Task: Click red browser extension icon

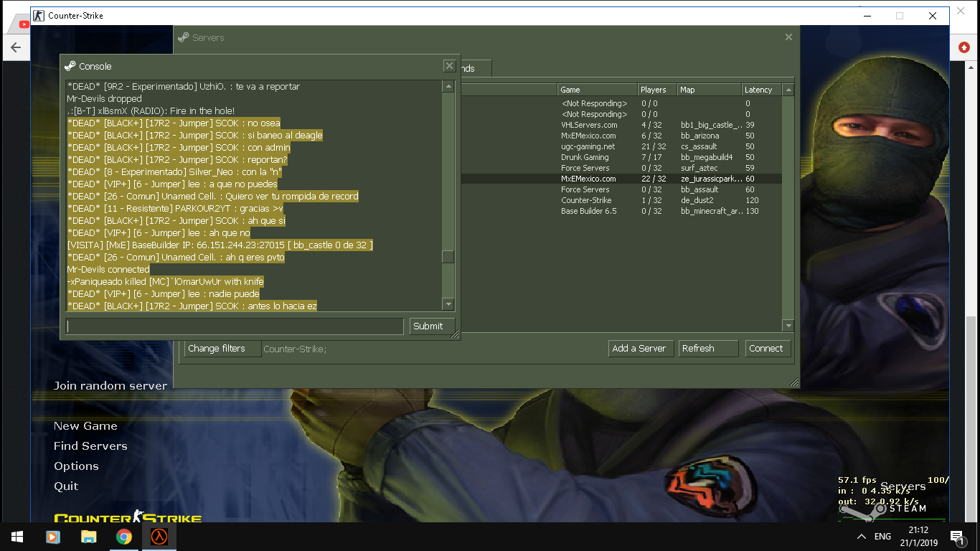Action: pyautogui.click(x=963, y=47)
